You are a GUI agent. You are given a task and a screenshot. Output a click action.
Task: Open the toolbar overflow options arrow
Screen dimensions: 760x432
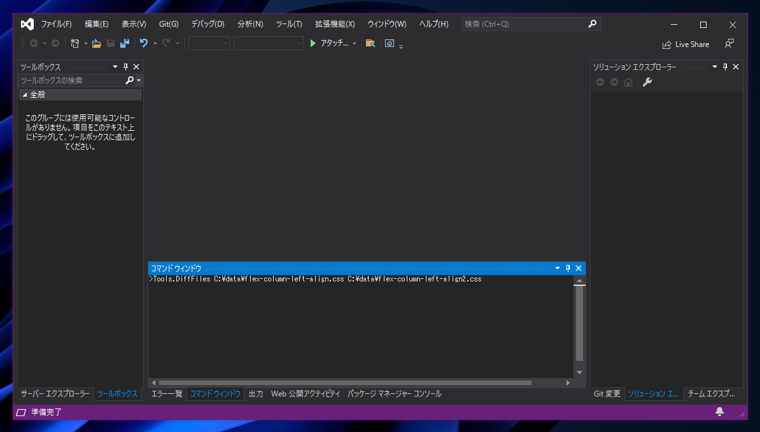(x=401, y=46)
